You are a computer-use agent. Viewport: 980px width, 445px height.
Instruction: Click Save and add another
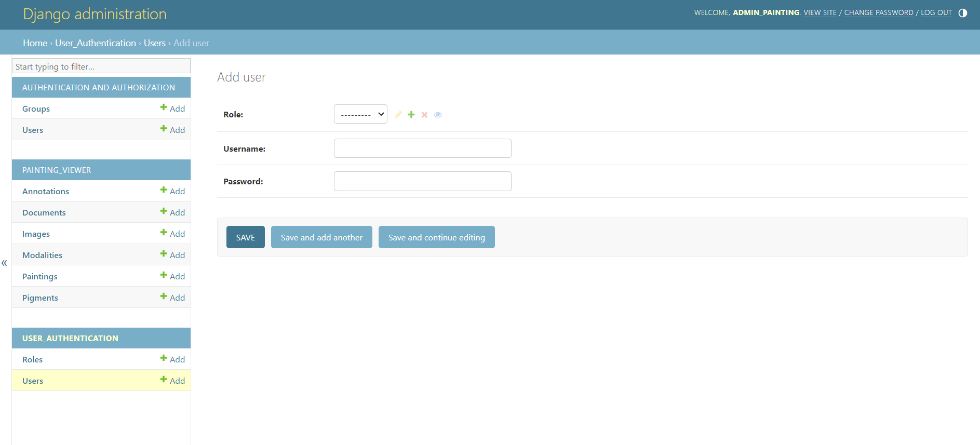(321, 237)
